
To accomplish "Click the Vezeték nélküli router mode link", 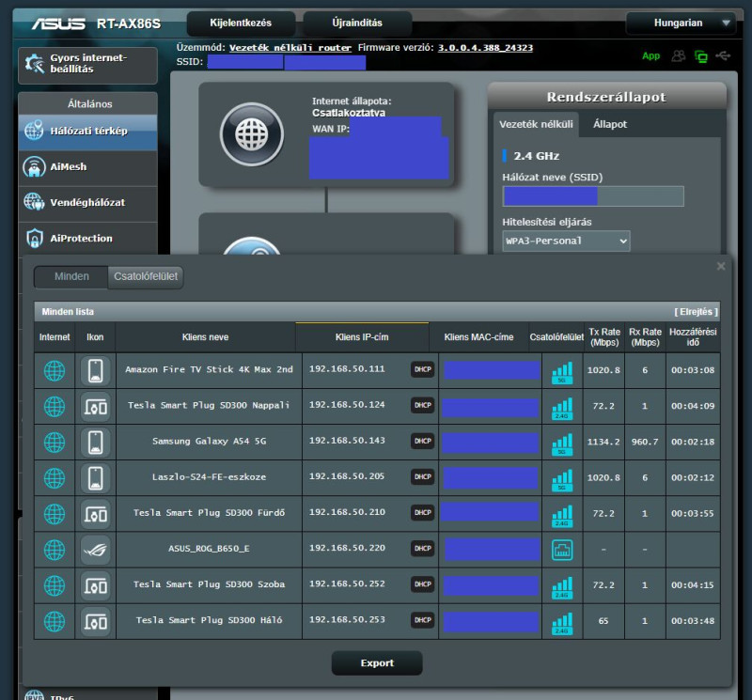I will tap(290, 48).
